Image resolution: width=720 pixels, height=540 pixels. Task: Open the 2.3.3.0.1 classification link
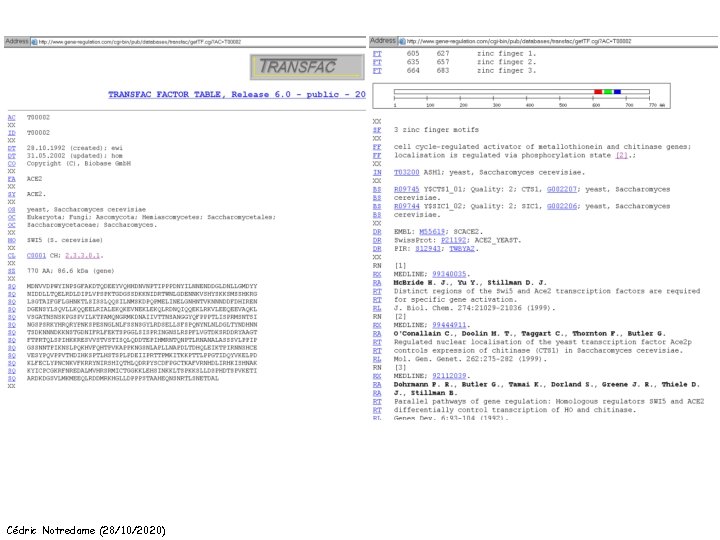pyautogui.click(x=82, y=256)
